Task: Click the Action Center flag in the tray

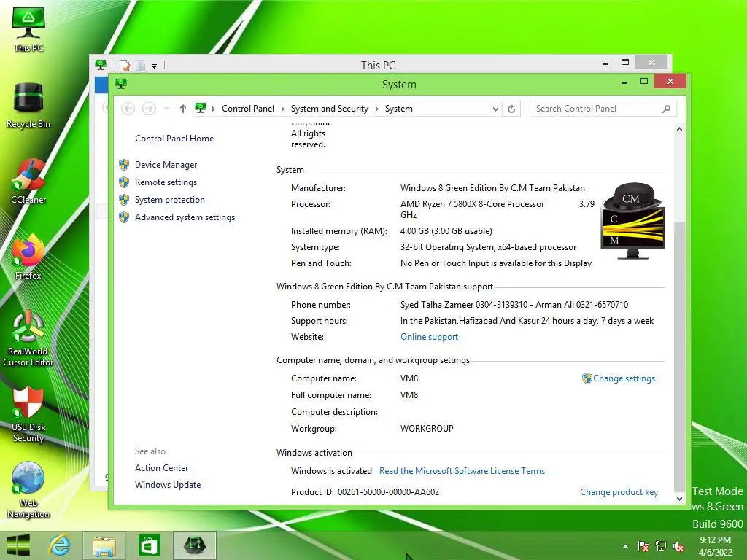Action: coord(643,546)
